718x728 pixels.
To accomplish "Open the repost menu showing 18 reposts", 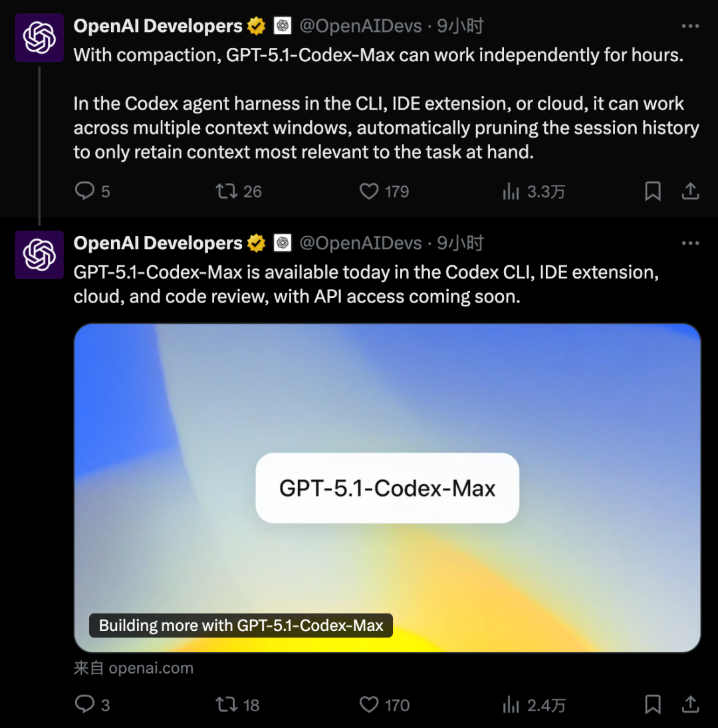I will (227, 704).
